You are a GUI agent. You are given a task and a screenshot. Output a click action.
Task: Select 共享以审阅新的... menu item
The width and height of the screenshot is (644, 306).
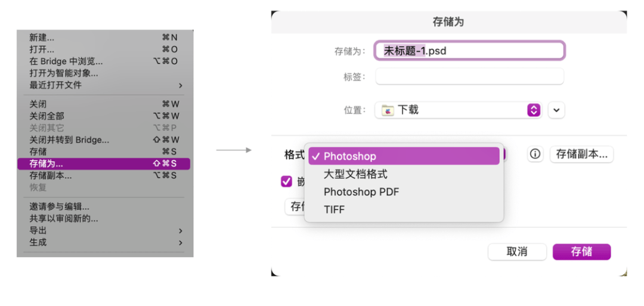click(x=105, y=218)
